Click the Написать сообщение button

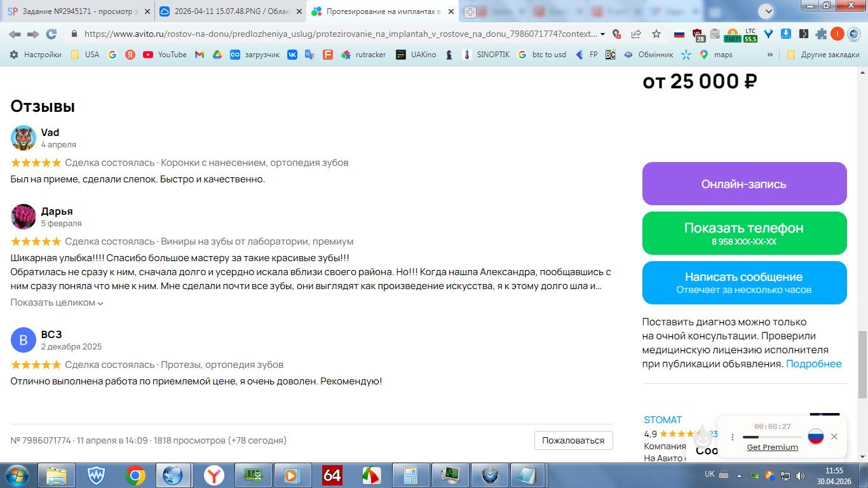tap(744, 283)
